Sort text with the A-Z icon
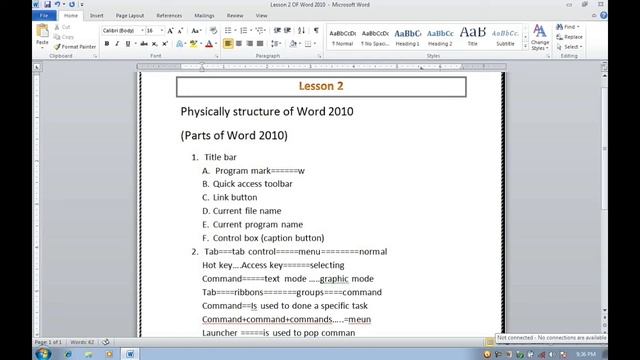The height and width of the screenshot is (360, 640). click(301, 31)
